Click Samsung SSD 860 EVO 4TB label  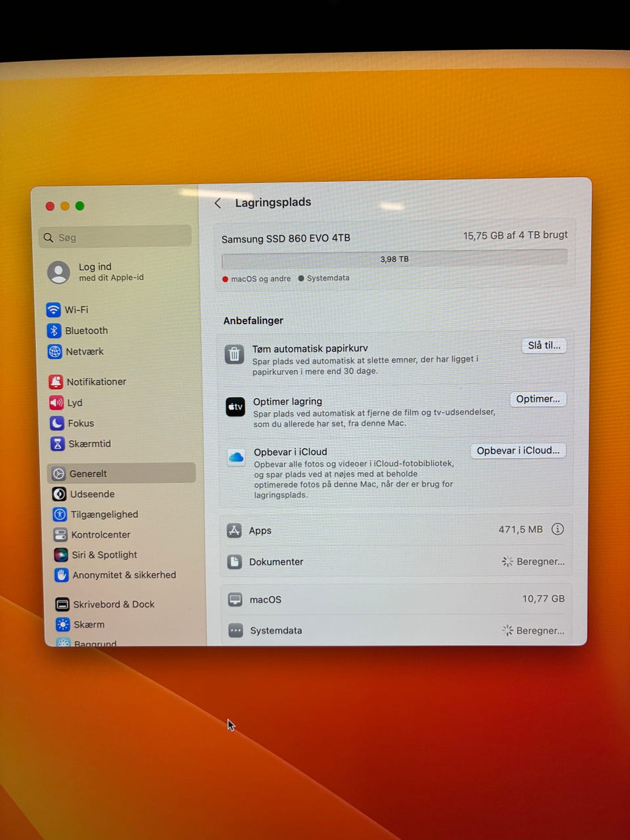[286, 239]
